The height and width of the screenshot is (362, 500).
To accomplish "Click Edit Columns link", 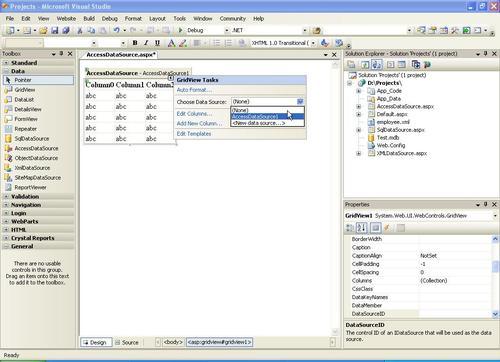I will [194, 114].
